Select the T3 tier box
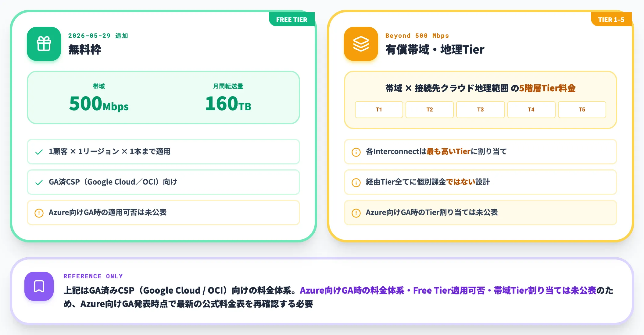Screen dimensions: 644x335 point(481,110)
